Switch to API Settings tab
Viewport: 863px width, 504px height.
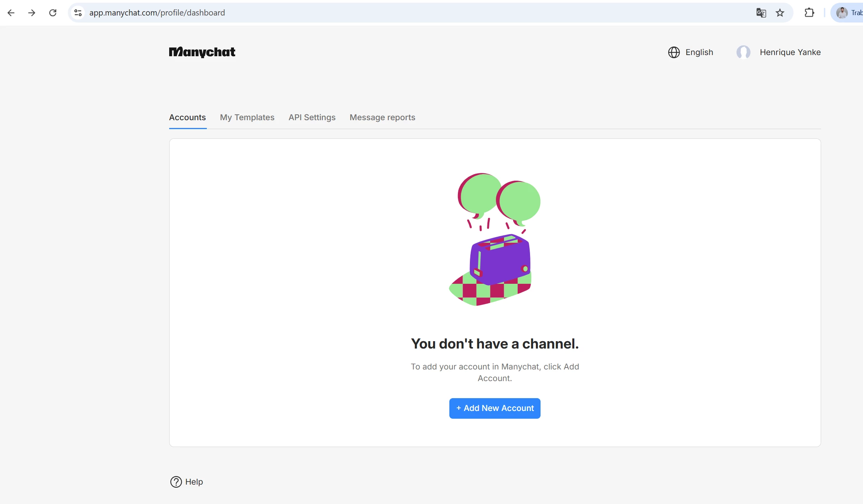coord(312,117)
